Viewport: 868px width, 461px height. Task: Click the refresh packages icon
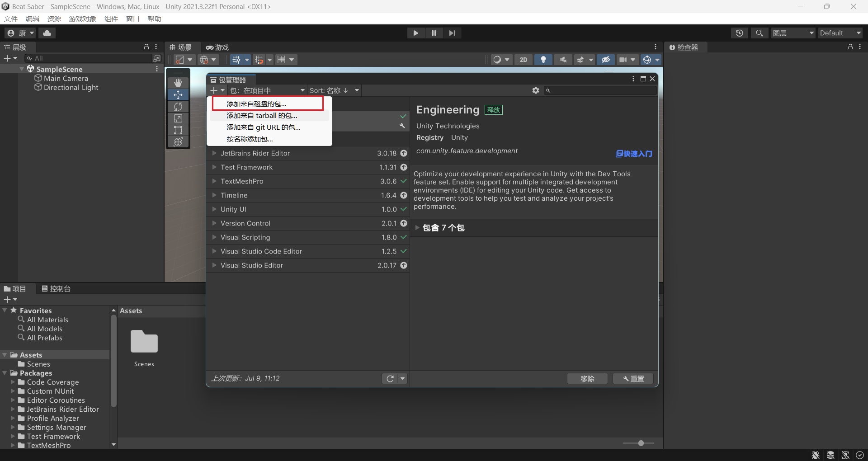point(390,378)
